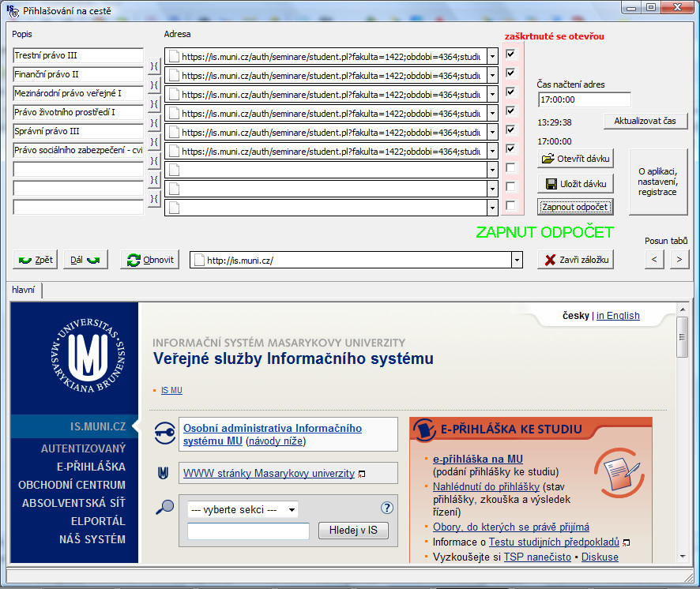Screen dimensions: 700x589
Task: Toggle checkbox for Právo životního prostředí I row
Action: click(x=510, y=111)
